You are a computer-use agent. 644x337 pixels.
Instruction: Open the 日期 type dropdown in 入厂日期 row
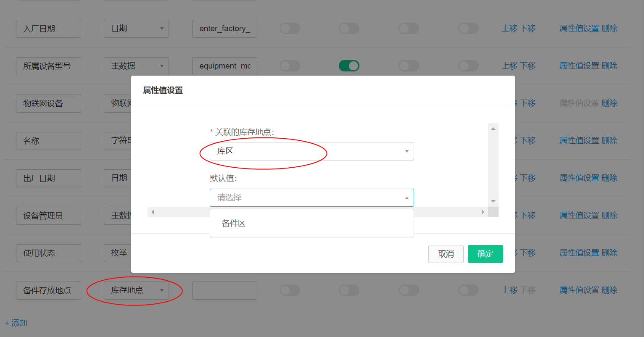(x=136, y=29)
